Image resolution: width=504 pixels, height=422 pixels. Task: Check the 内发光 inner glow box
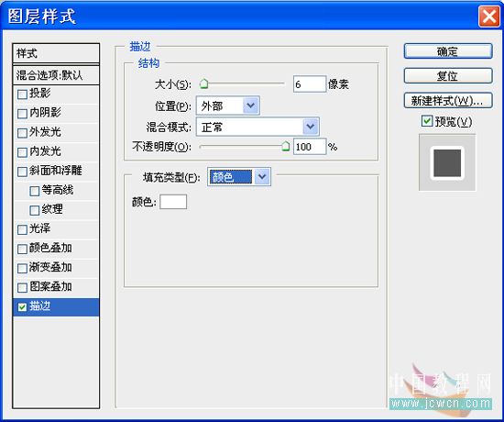22,152
